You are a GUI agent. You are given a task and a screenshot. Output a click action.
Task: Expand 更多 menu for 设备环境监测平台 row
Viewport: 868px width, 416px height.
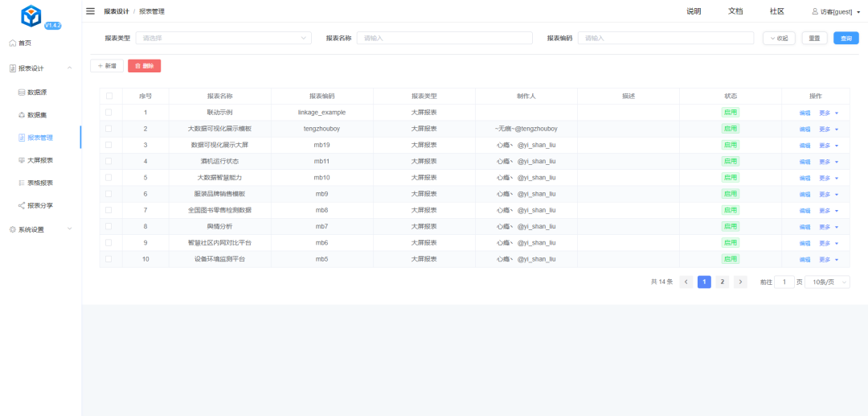click(x=828, y=259)
